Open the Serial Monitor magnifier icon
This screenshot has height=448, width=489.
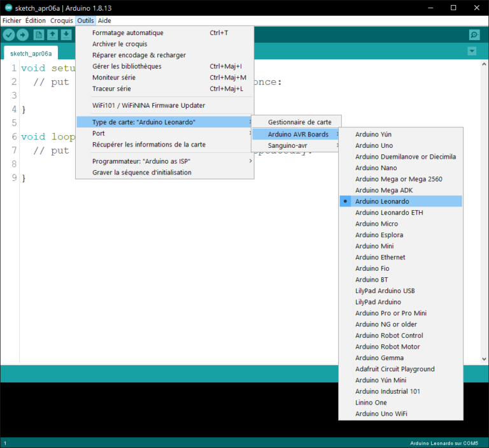click(474, 35)
